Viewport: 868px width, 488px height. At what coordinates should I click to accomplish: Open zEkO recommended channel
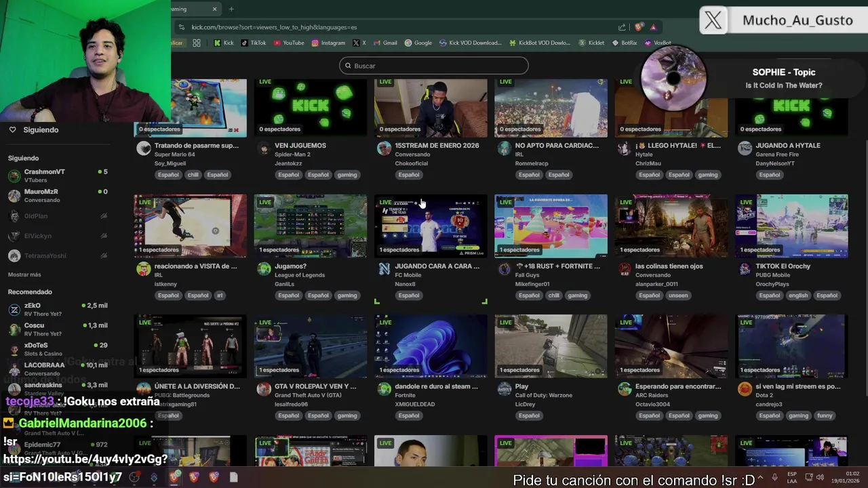tap(57, 310)
